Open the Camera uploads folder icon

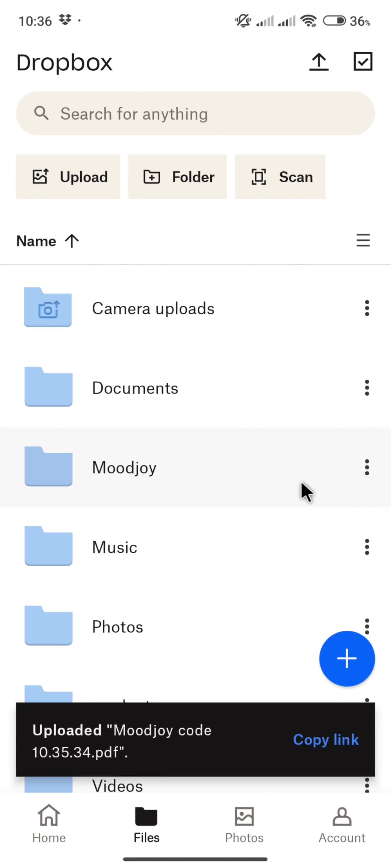point(48,307)
